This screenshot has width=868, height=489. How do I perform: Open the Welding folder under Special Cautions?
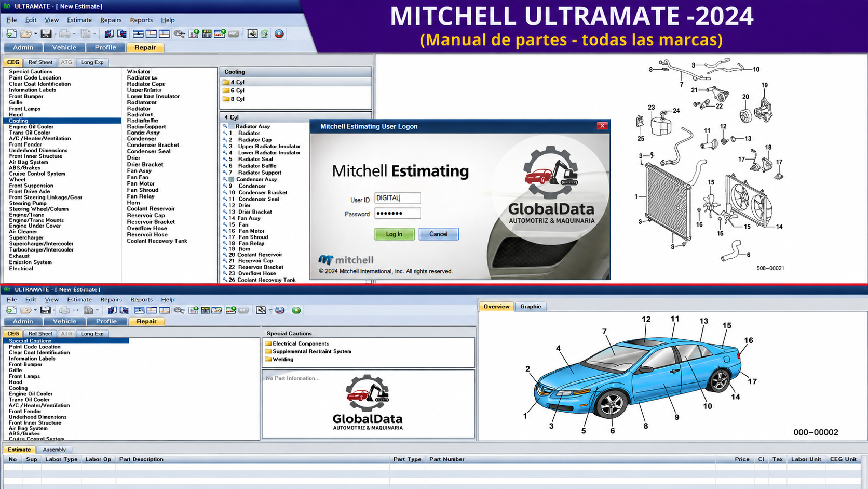click(279, 359)
